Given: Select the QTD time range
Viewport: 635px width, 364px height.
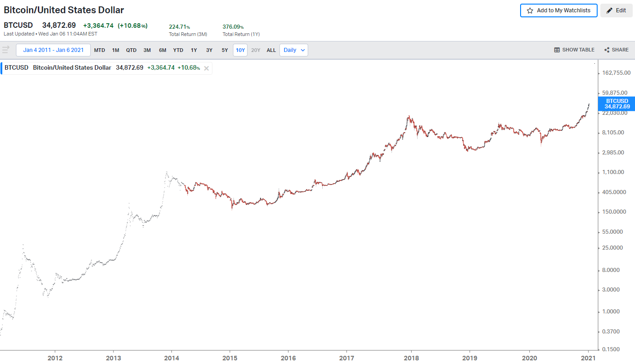Looking at the screenshot, I should (131, 50).
